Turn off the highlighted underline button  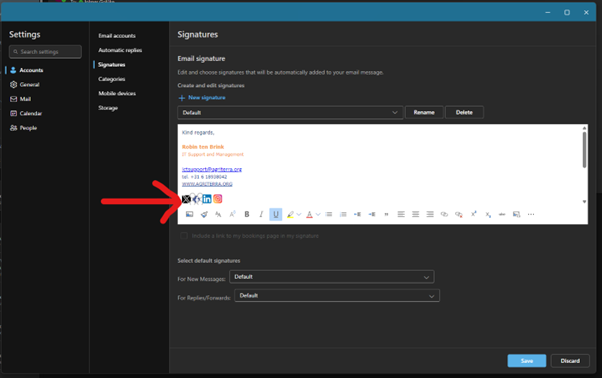[x=276, y=214]
